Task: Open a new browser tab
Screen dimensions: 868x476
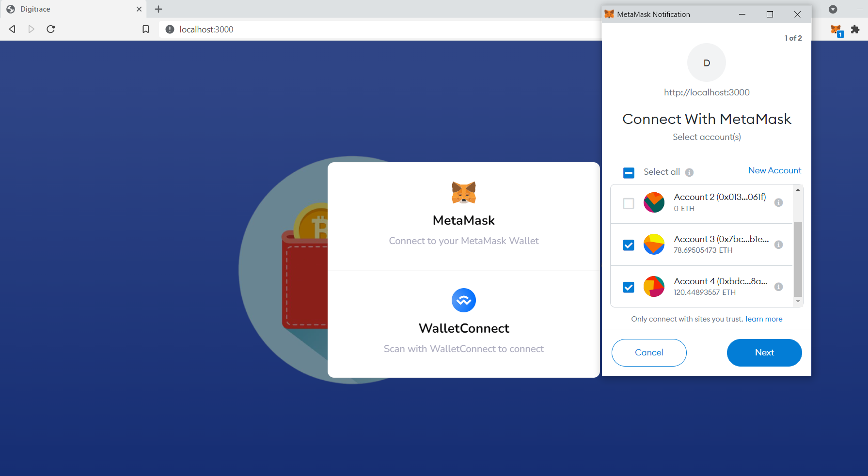Action: point(158,9)
